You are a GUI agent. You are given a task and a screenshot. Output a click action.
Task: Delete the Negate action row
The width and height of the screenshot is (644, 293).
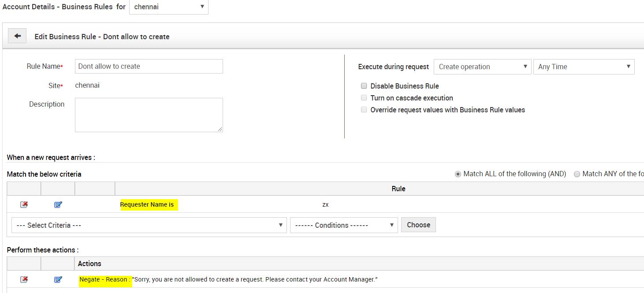tap(24, 279)
